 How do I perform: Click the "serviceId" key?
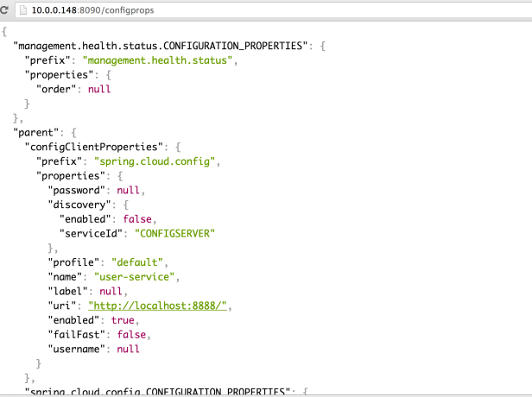(91, 234)
